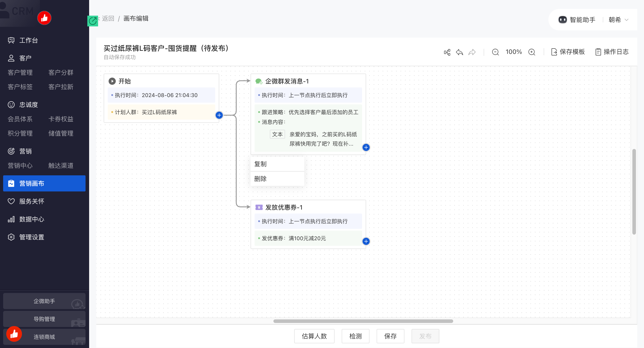Viewport: 644px width, 348px height.
Task: Open 营销中心 submenu link
Action: click(20, 166)
